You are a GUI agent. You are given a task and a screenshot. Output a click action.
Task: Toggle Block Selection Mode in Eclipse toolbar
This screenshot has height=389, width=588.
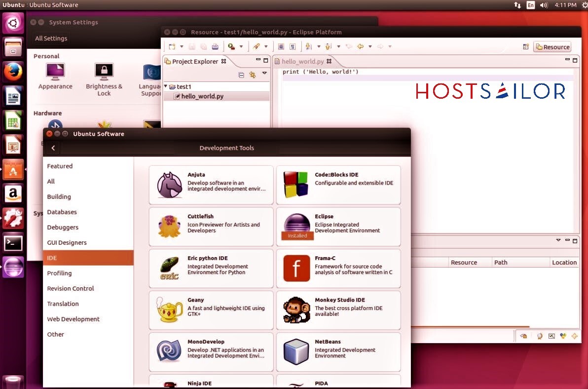281,47
